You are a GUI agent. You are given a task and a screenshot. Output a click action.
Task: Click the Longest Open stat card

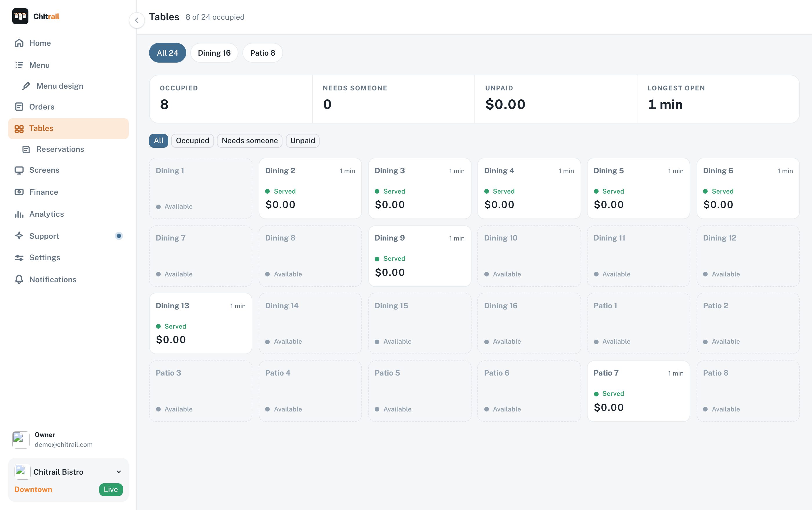(x=718, y=99)
